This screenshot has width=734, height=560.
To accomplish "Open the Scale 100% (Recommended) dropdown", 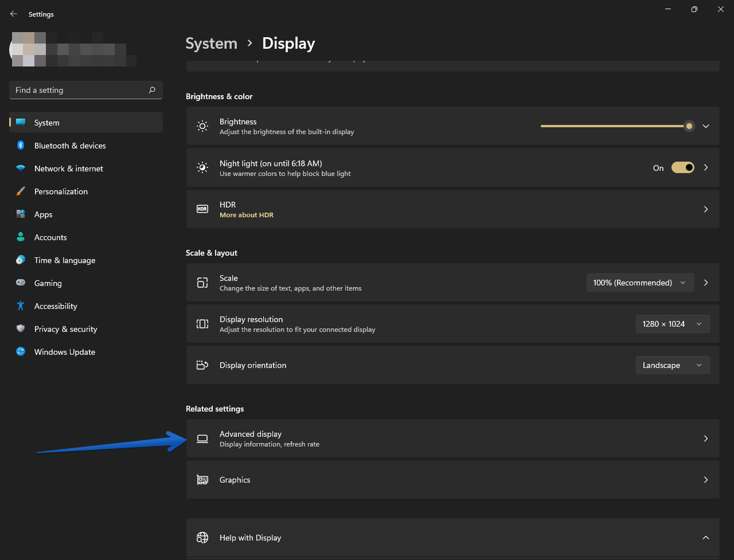I will (640, 283).
